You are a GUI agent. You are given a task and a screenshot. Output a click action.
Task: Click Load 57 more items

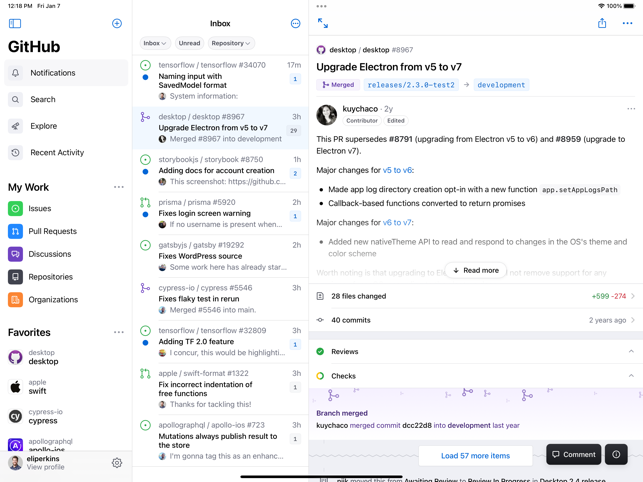coord(475,456)
